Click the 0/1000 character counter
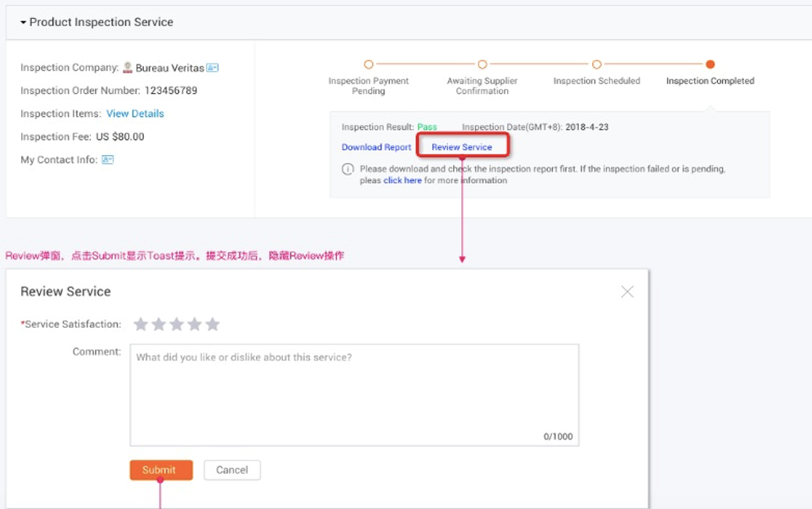The height and width of the screenshot is (509, 812). [x=558, y=436]
